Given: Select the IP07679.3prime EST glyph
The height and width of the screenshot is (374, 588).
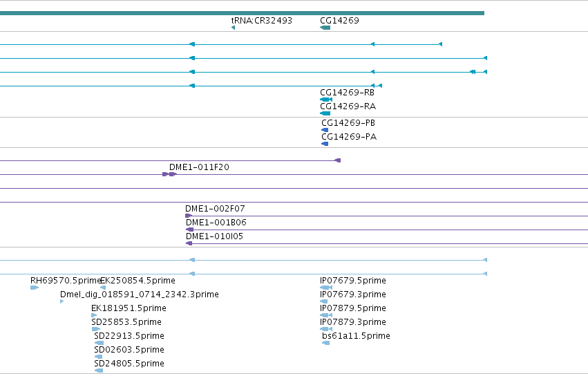Looking at the screenshot, I should pos(324,301).
